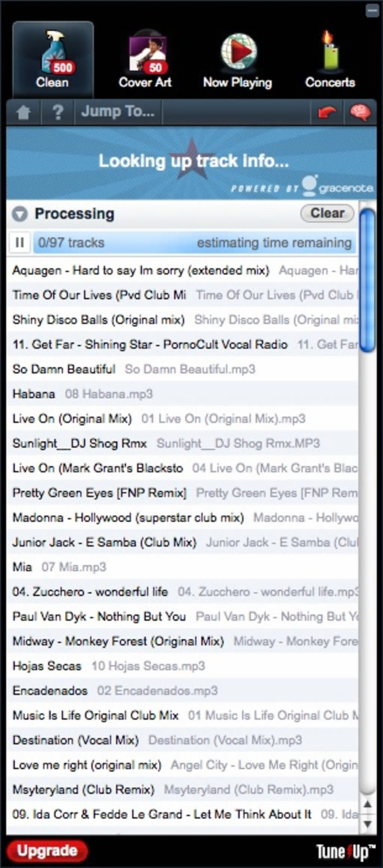
Task: Select 'Aquagen - Hard to say Im sorry' track
Action: point(182,271)
